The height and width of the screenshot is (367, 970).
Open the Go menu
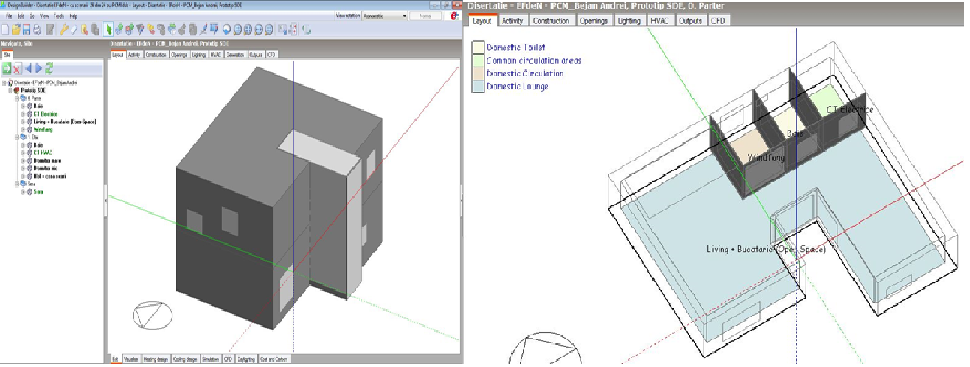[x=32, y=16]
